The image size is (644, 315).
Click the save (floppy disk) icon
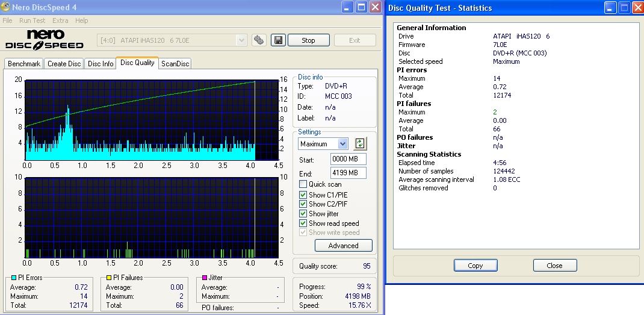coord(278,40)
